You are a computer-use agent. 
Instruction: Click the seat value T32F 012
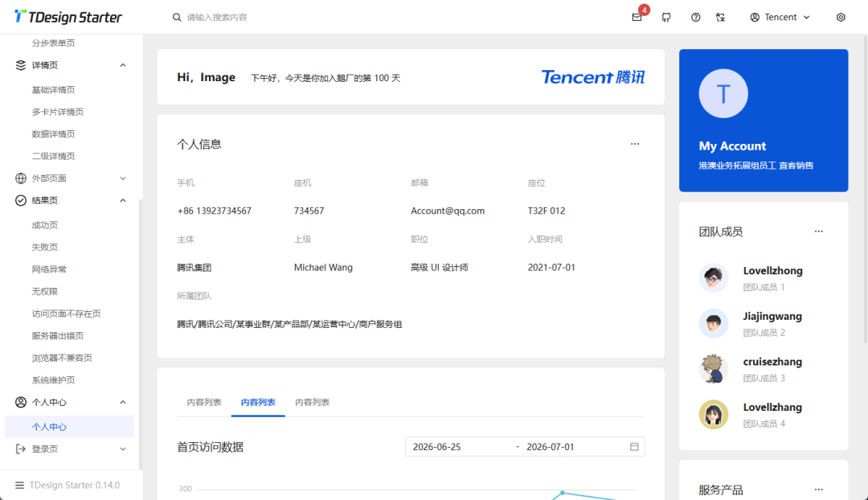point(547,211)
